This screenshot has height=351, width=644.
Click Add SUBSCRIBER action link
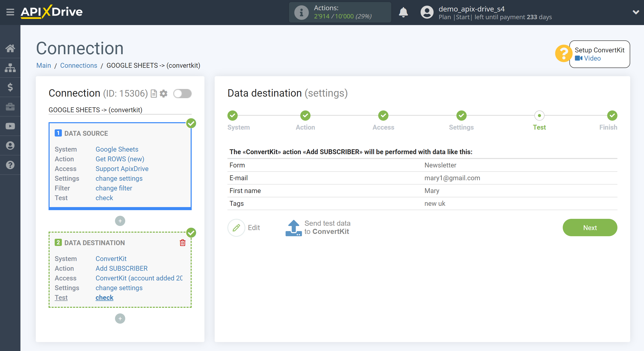point(122,268)
